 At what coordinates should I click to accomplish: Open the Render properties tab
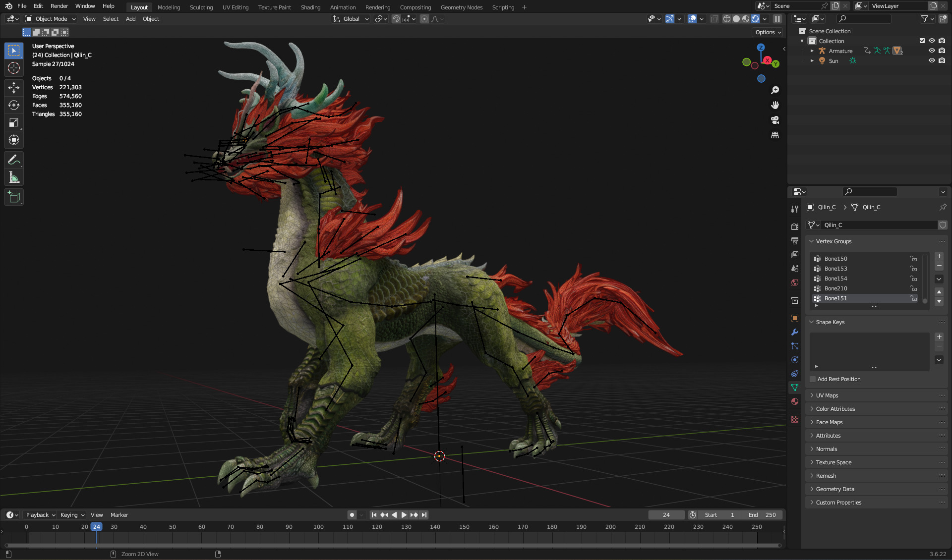click(795, 226)
